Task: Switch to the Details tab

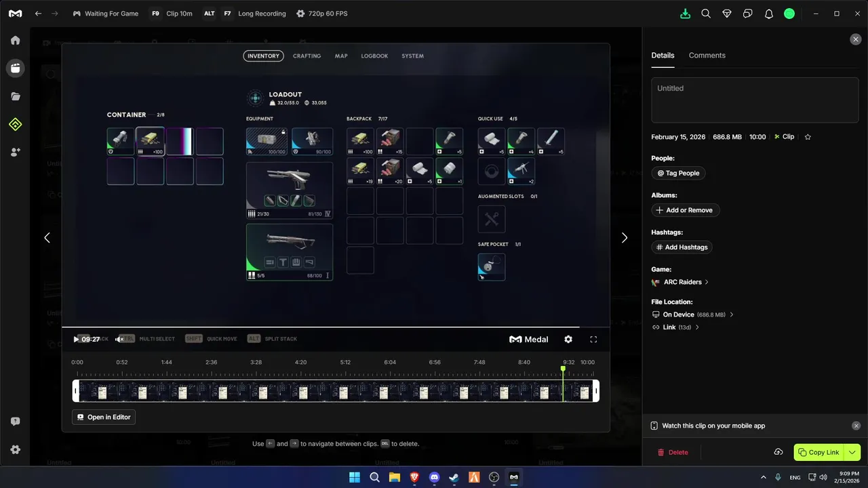Action: tap(663, 56)
